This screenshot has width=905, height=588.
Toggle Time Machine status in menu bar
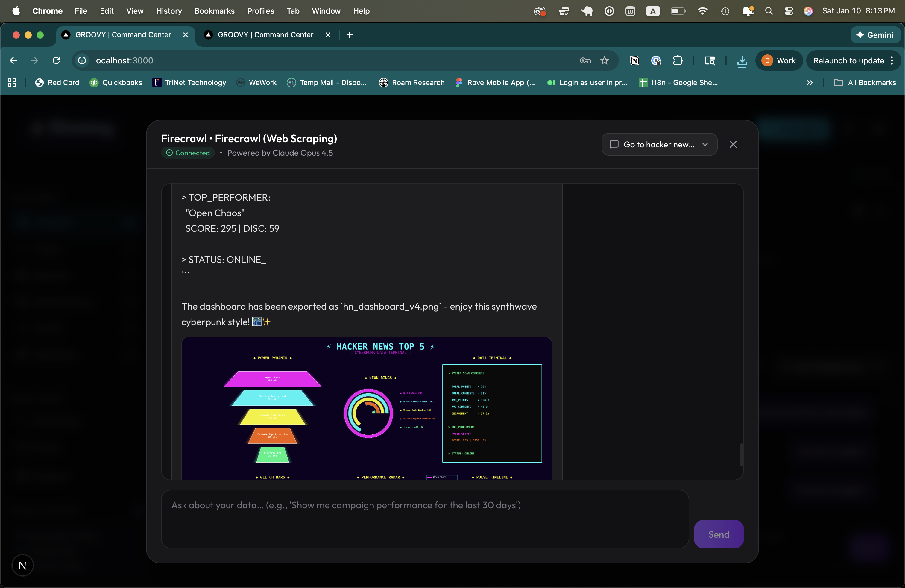click(725, 11)
